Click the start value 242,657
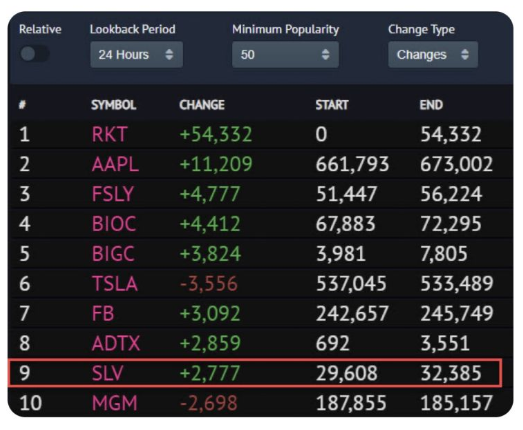The image size is (523, 430). tap(352, 314)
